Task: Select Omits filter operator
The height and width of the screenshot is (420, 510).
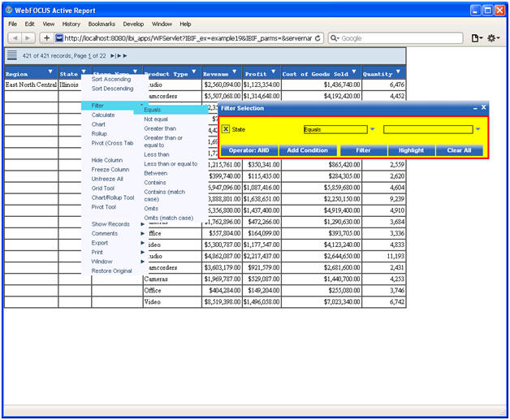Action: (151, 209)
